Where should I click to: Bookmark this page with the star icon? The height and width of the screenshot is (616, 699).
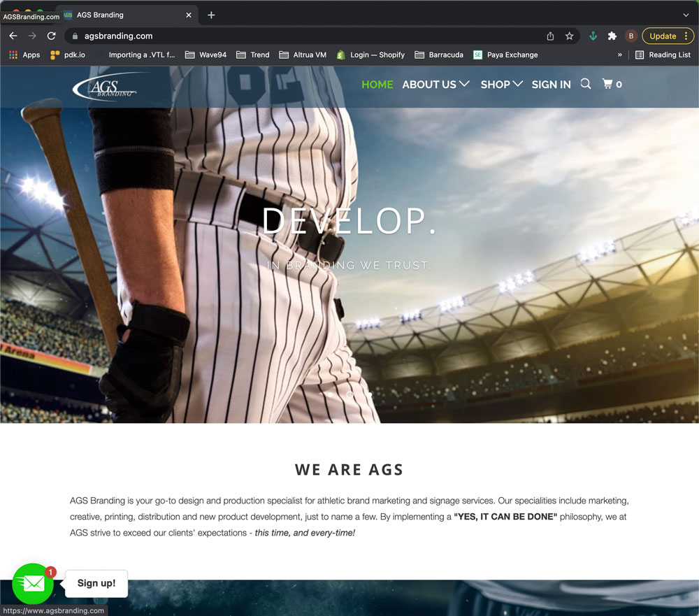coord(569,36)
